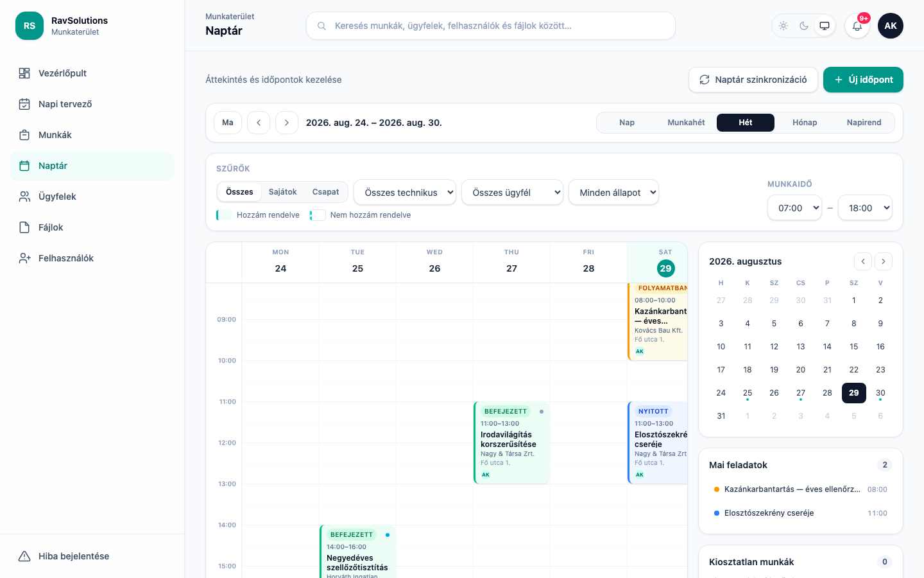Open the Ügyfelek people icon

click(24, 197)
